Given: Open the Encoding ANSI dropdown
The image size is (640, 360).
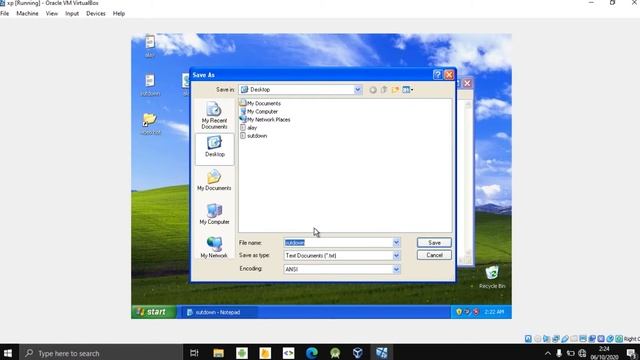Looking at the screenshot, I should (396, 269).
